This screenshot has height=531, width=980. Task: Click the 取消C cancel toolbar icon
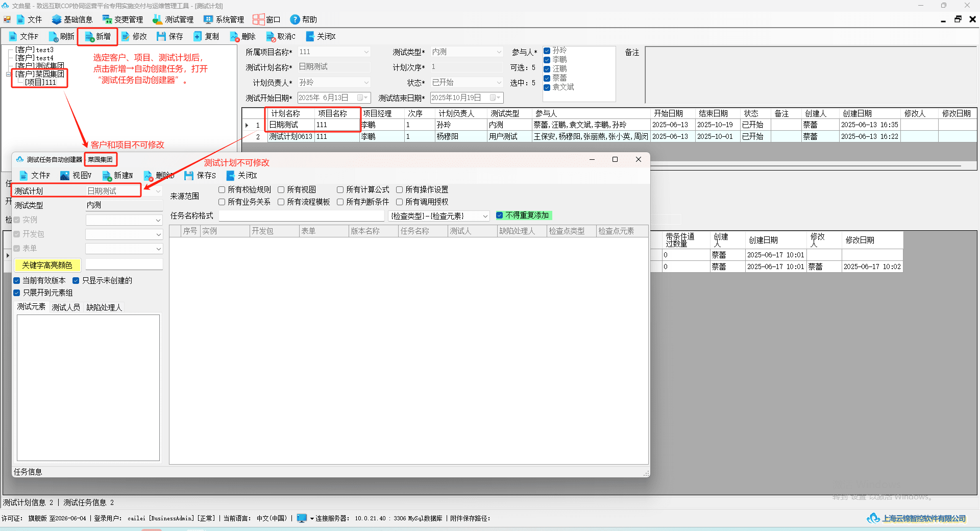pyautogui.click(x=271, y=37)
